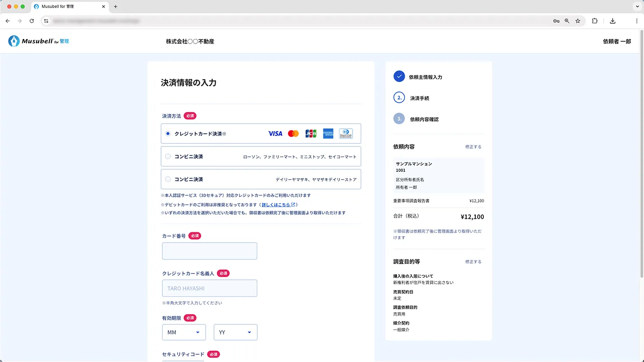Image resolution: width=644 pixels, height=362 pixels.
Task: Click the Diners Club card icon
Action: click(x=345, y=133)
